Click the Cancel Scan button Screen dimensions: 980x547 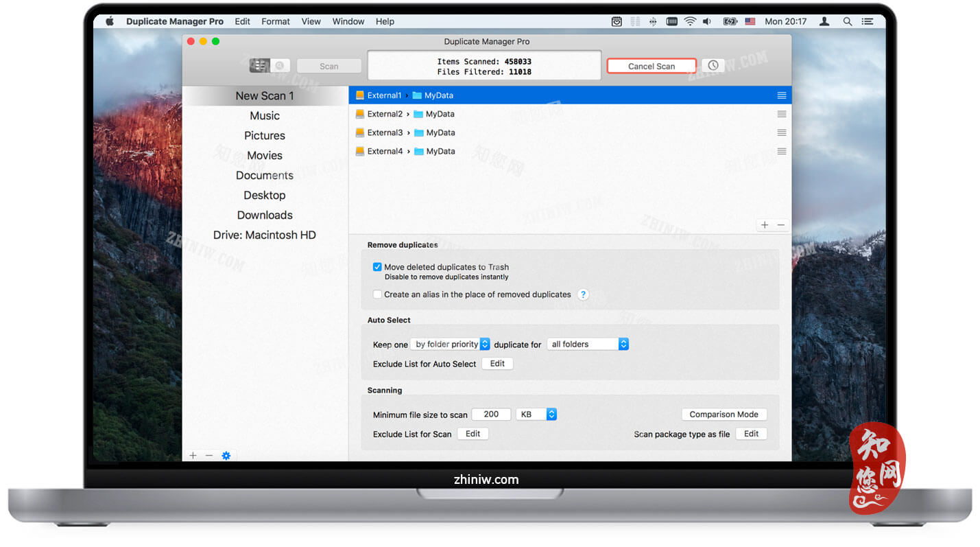pos(652,66)
